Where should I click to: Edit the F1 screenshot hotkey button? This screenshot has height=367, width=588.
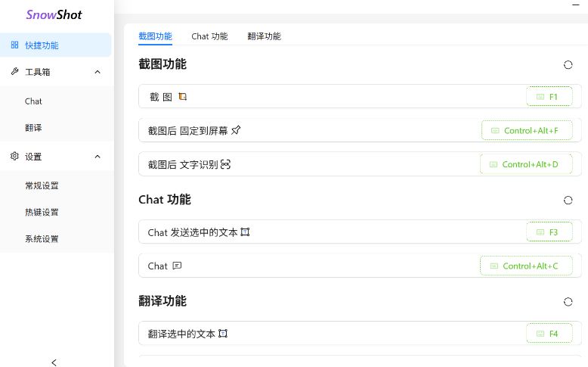(x=549, y=97)
